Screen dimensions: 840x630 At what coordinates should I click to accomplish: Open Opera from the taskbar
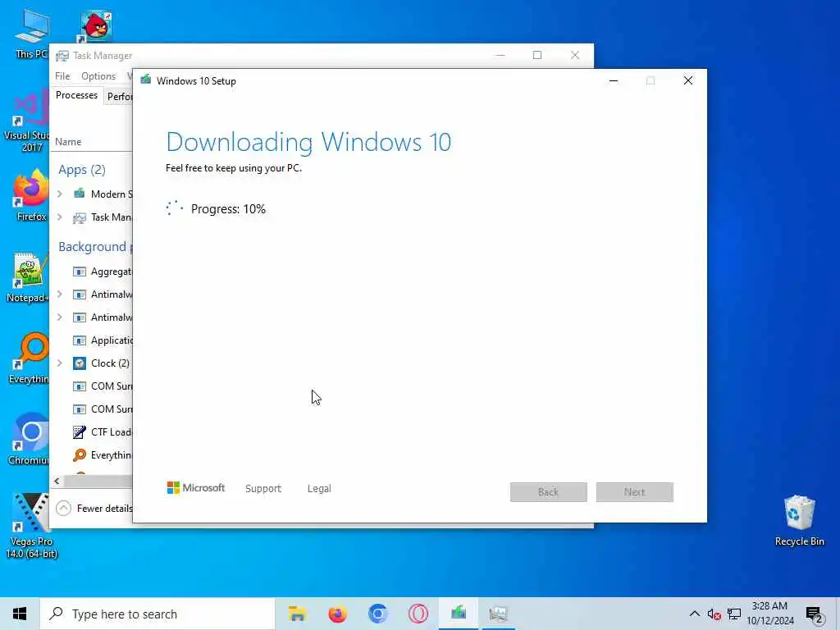(418, 614)
